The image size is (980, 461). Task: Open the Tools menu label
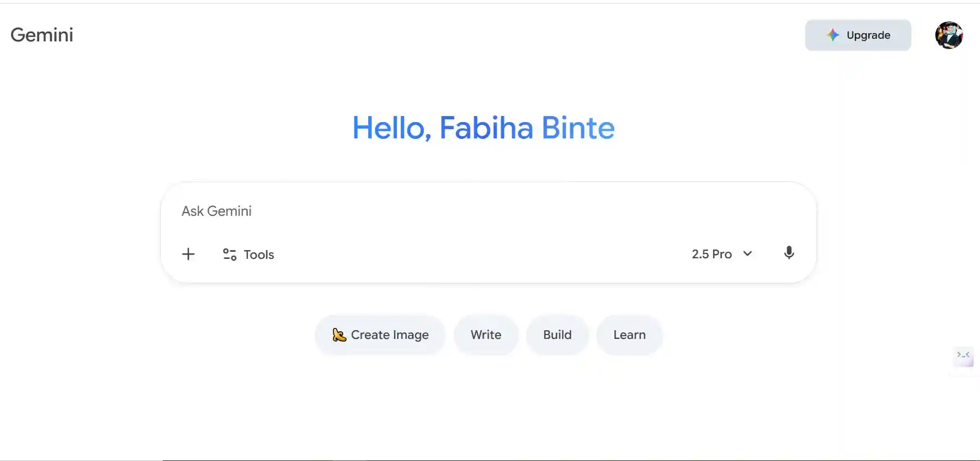click(259, 254)
